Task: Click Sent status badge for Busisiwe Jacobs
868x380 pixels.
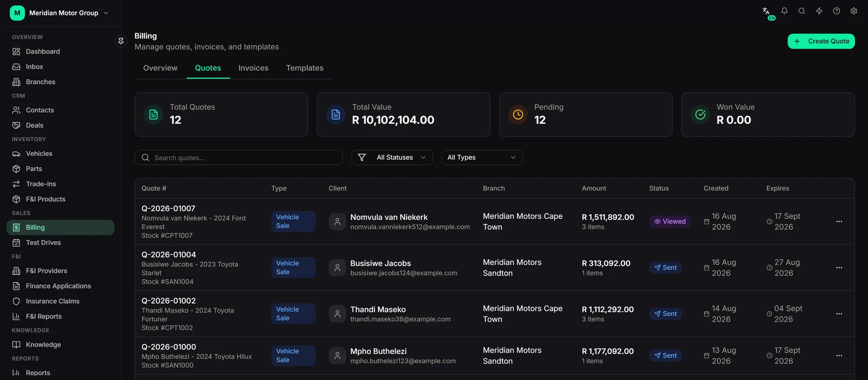Action: pos(666,268)
